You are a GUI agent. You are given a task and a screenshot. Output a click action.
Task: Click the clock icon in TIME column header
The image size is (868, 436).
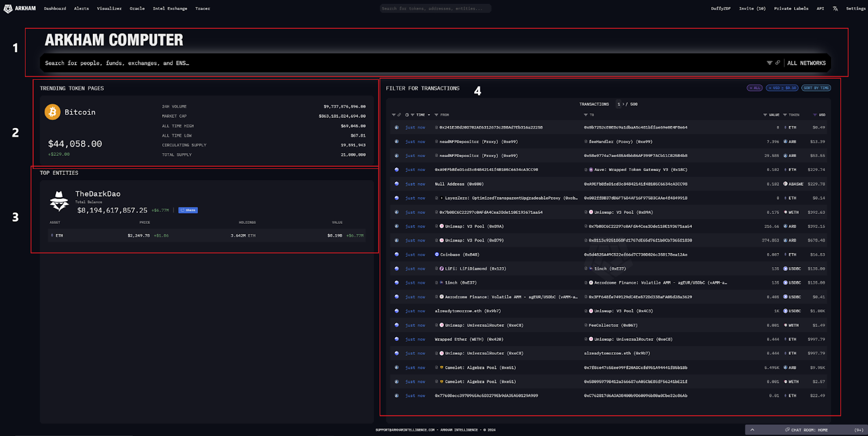(407, 115)
